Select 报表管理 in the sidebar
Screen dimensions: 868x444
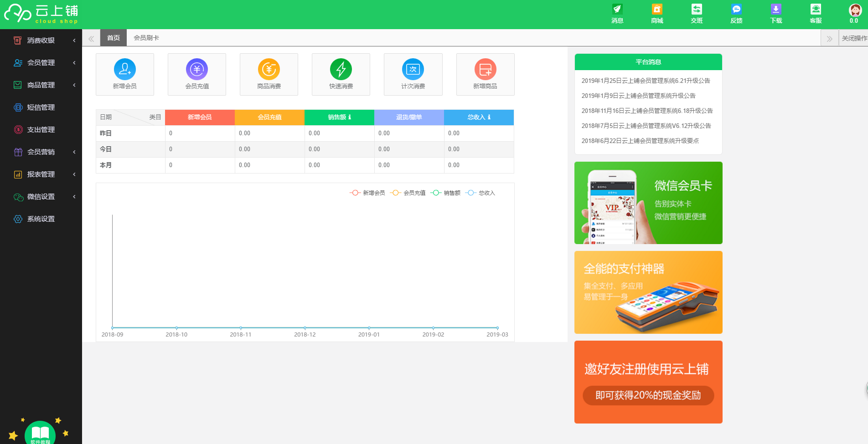[41, 174]
